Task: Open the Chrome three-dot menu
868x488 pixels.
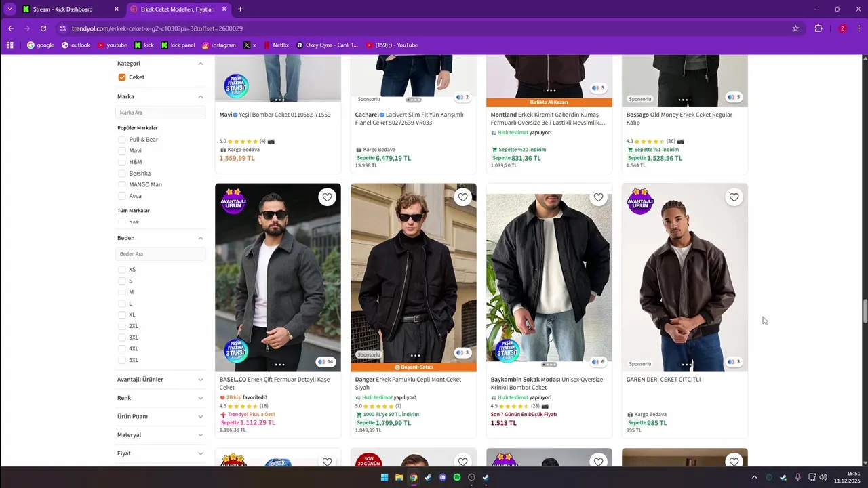Action: [x=859, y=28]
